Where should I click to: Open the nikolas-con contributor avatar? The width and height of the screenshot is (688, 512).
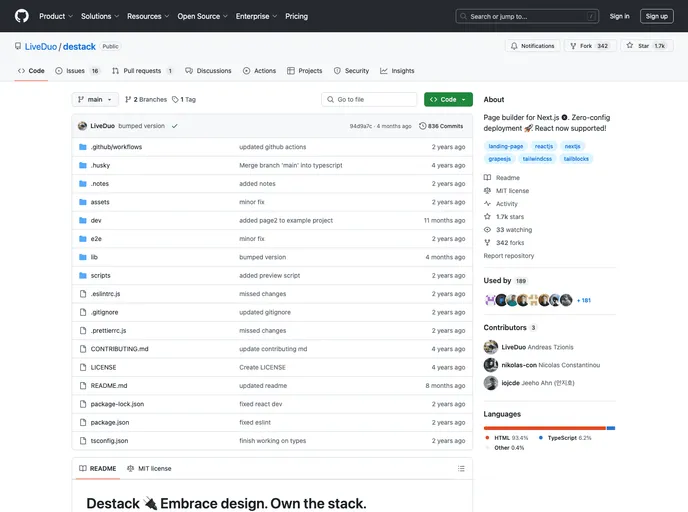(491, 365)
